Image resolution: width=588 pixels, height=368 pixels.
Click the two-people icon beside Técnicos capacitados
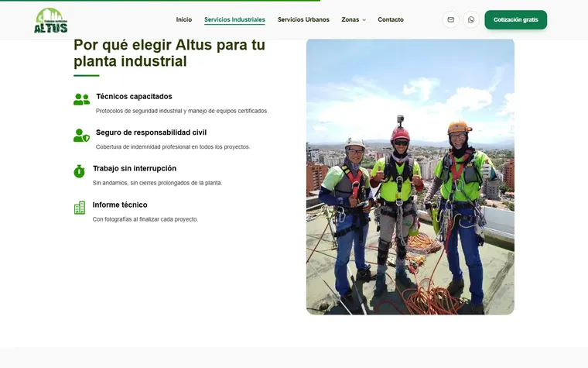[81, 99]
